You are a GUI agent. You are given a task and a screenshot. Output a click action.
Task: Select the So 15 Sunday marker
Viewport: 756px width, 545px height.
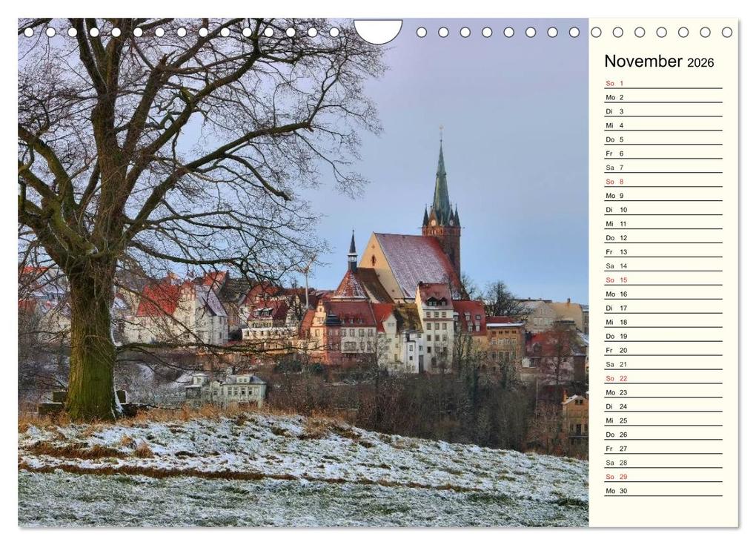[615, 280]
